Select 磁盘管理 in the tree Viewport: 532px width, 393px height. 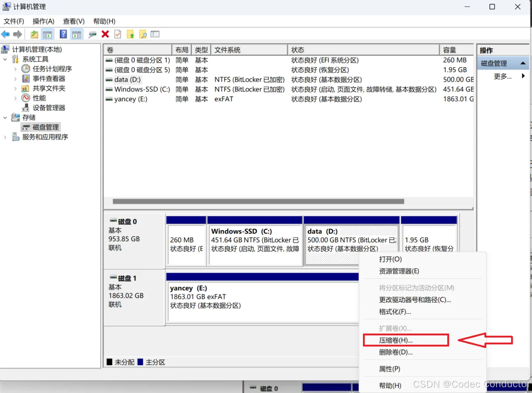[x=46, y=127]
